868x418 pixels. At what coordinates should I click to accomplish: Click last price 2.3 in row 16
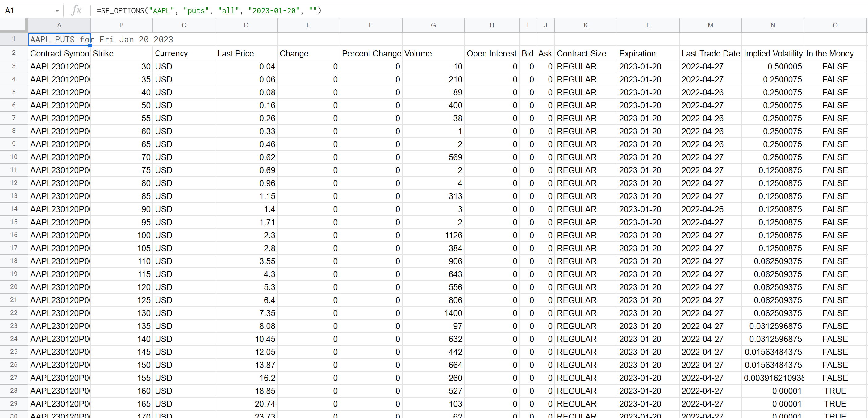(x=246, y=235)
